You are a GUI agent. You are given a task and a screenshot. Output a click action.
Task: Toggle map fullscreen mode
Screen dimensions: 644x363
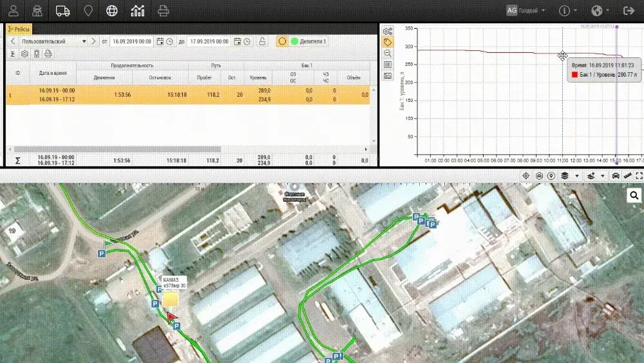point(639,176)
